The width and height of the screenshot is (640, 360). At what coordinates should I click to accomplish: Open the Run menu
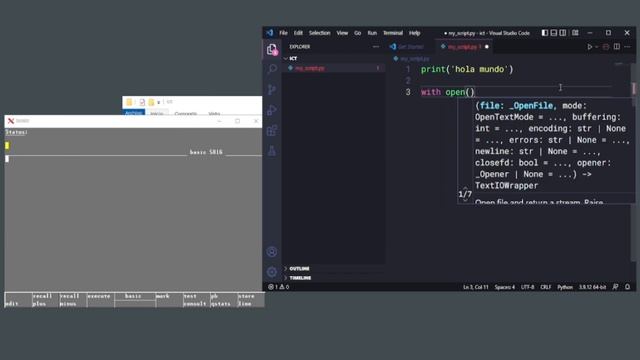click(372, 33)
